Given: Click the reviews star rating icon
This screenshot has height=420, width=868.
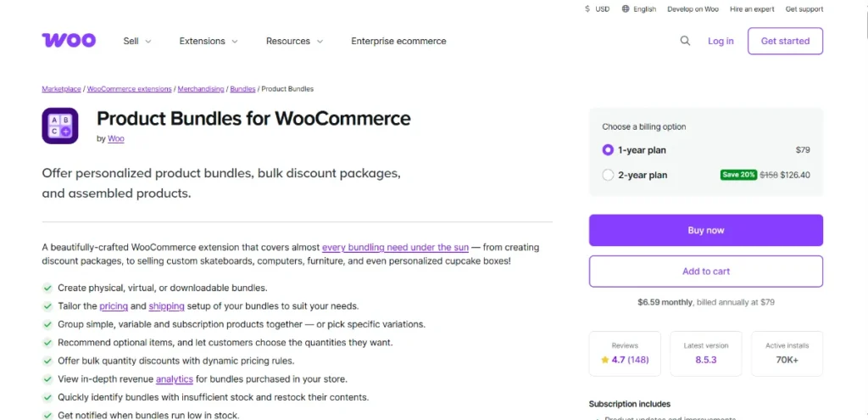Looking at the screenshot, I should click(604, 360).
